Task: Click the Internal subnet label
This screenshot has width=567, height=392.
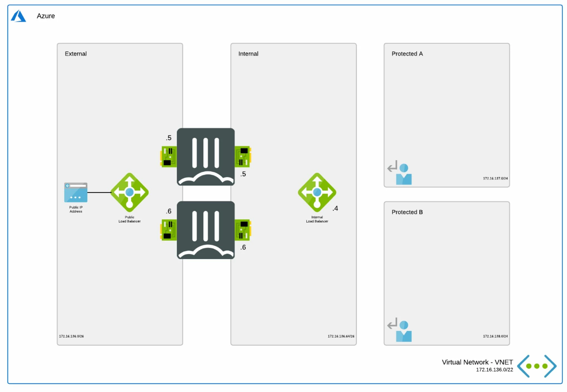Action: 248,54
